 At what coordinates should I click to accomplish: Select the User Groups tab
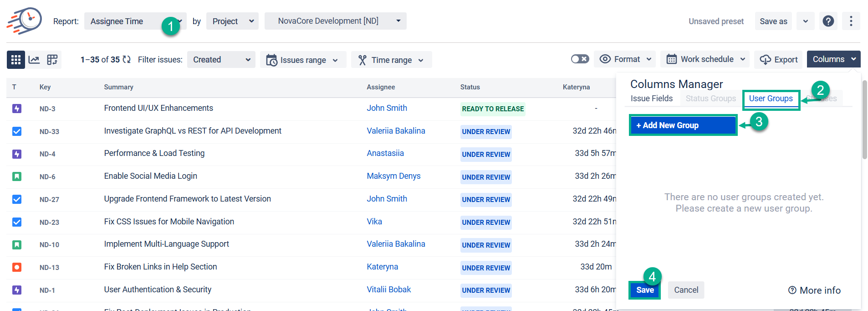click(771, 98)
